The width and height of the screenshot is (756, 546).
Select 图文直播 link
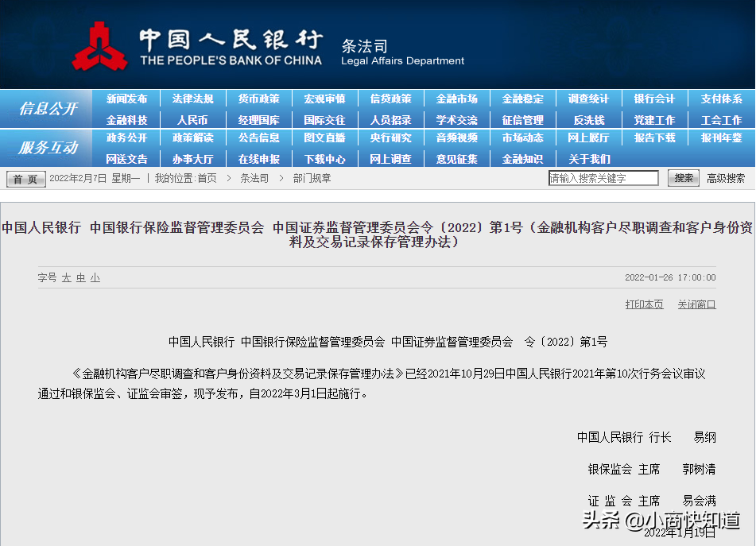[324, 137]
